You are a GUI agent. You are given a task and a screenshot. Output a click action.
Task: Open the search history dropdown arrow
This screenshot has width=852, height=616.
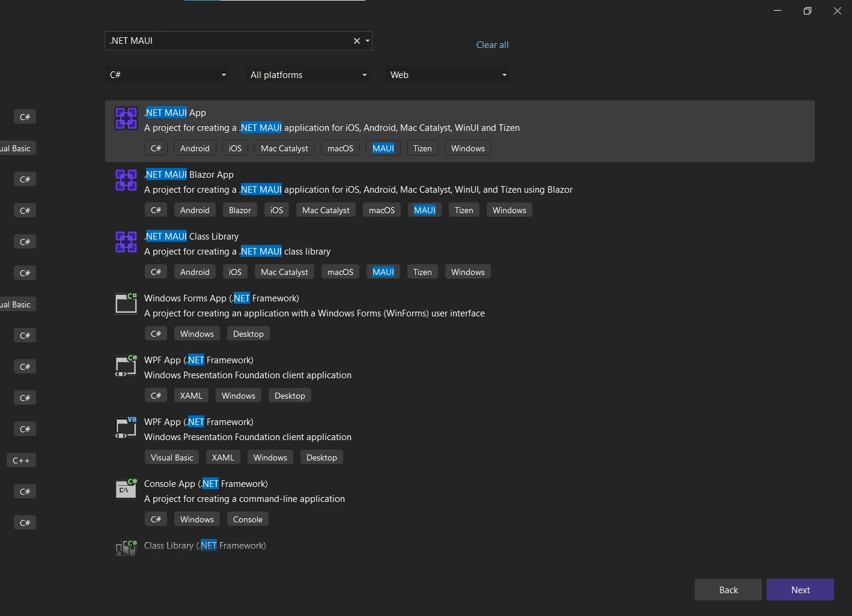click(367, 41)
